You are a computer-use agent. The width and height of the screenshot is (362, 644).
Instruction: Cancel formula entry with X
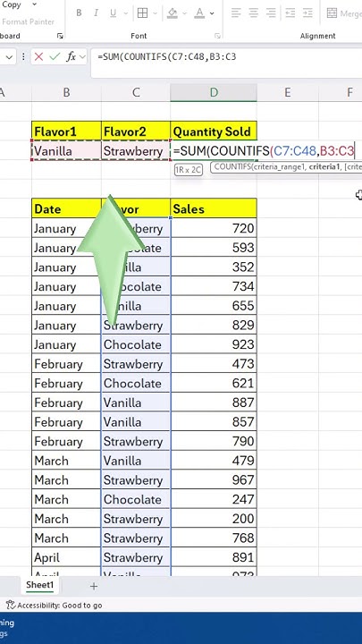coord(38,56)
